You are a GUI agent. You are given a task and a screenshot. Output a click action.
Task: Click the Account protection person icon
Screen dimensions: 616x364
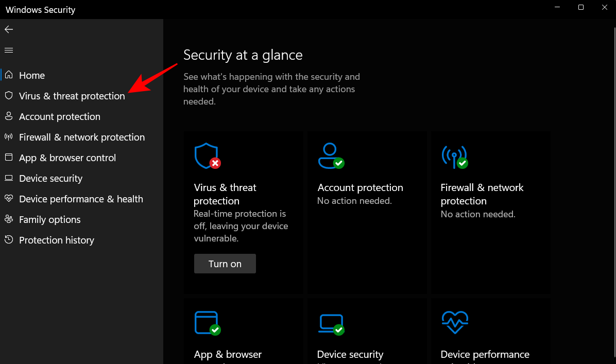click(9, 116)
